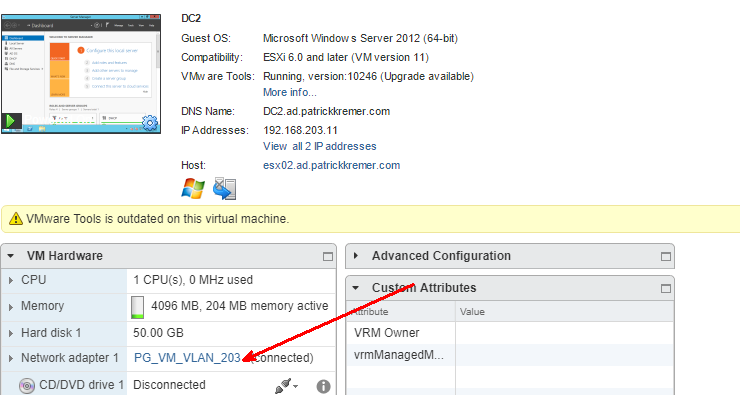Maximize the Custom Attributes panel
The height and width of the screenshot is (395, 740).
pyautogui.click(x=665, y=289)
